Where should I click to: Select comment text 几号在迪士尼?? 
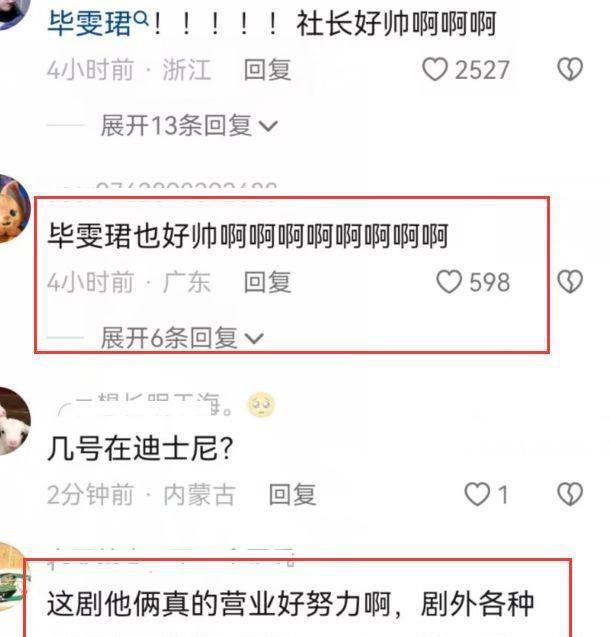140,448
